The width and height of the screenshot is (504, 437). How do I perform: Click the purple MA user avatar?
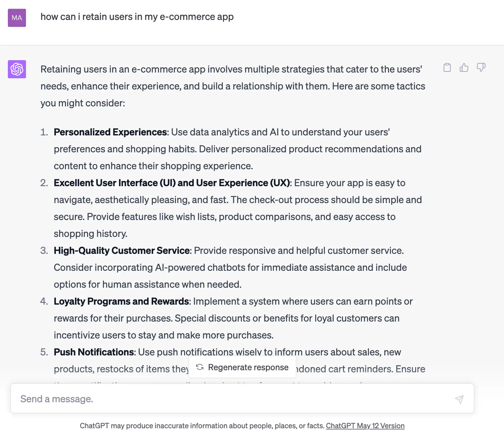17,18
